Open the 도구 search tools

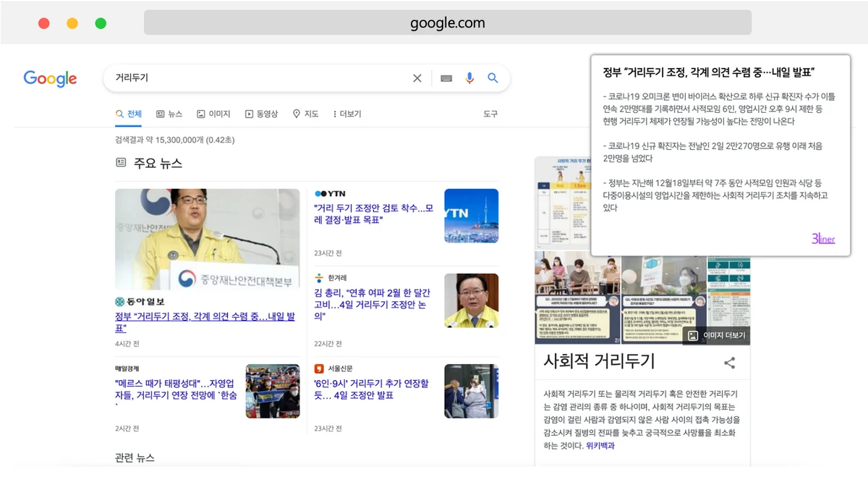490,114
